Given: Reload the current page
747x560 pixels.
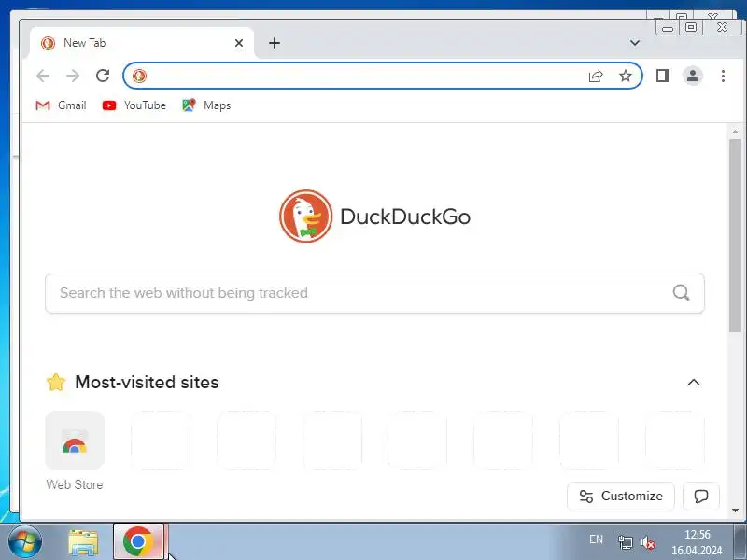Looking at the screenshot, I should pos(103,76).
